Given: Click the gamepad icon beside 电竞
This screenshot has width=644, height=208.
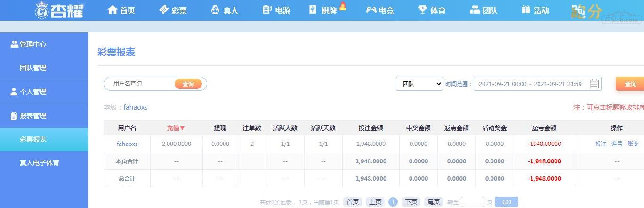Looking at the screenshot, I should click(x=371, y=9).
